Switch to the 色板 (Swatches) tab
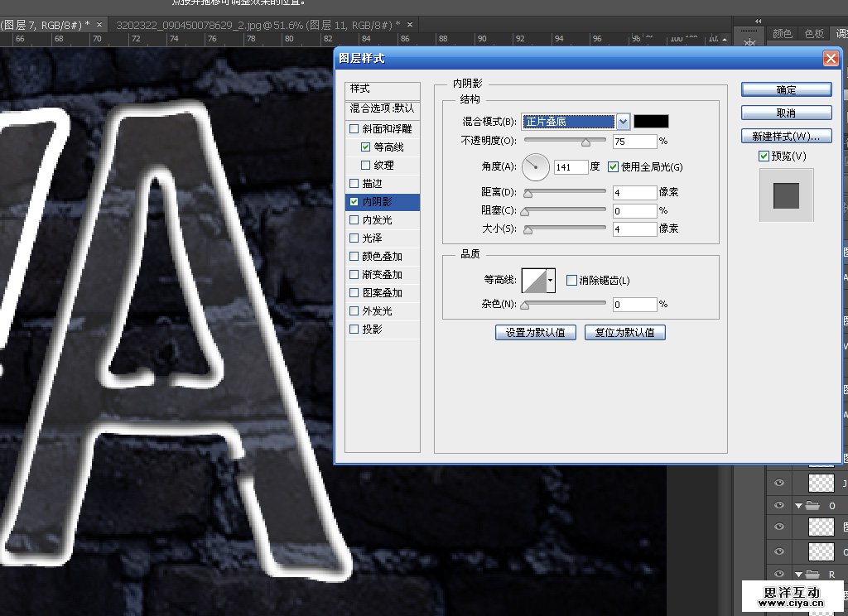Screen dimensions: 848x616 pyautogui.click(x=814, y=33)
